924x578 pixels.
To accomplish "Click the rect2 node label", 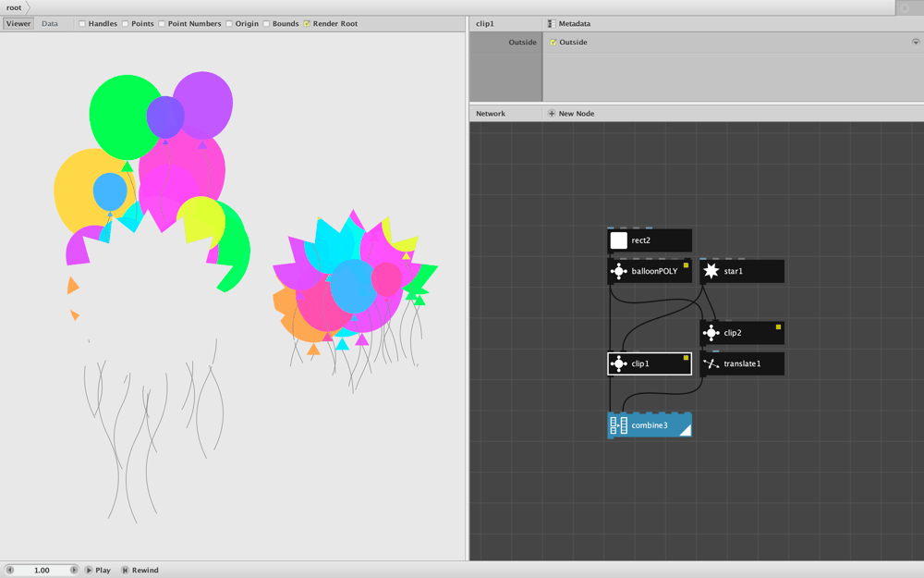I will click(640, 240).
